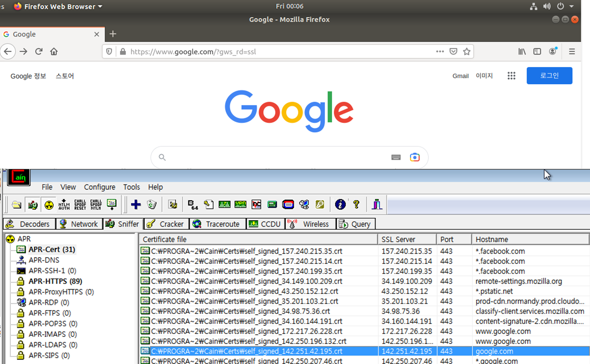
Task: Select APR-RDP (0) in the tree
Action: (x=49, y=302)
